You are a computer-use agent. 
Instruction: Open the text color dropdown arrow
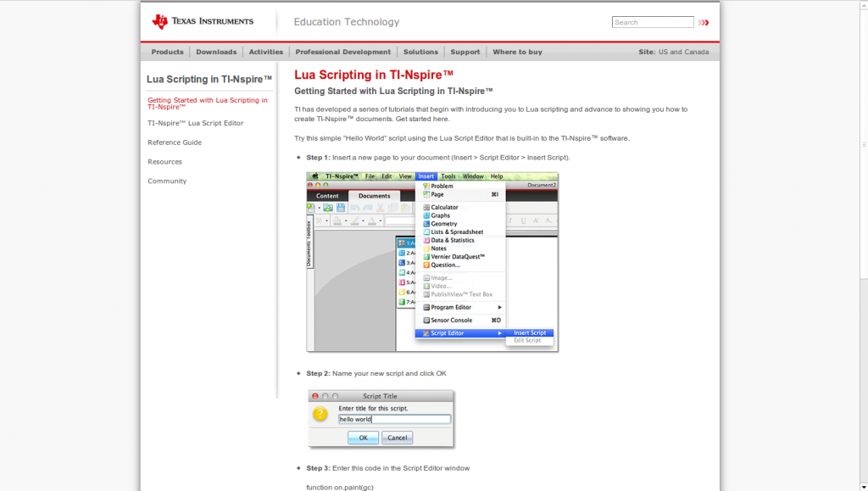coord(381,220)
